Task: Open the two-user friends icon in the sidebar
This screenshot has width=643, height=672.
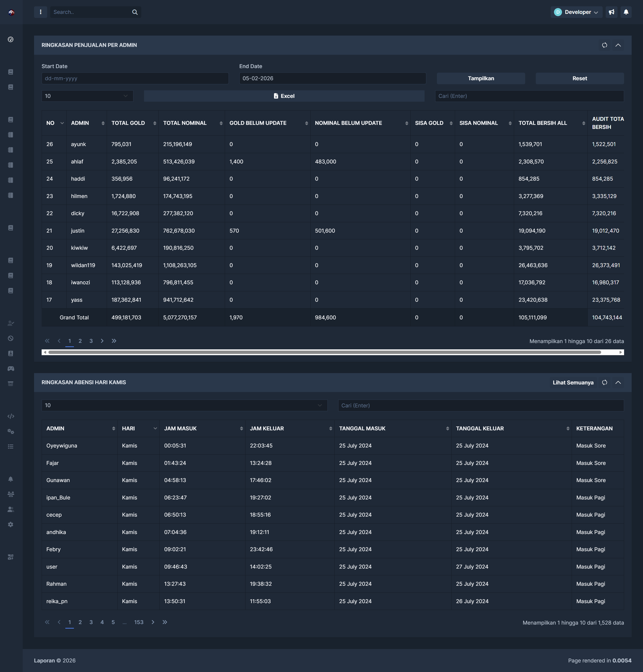Action: (11, 509)
